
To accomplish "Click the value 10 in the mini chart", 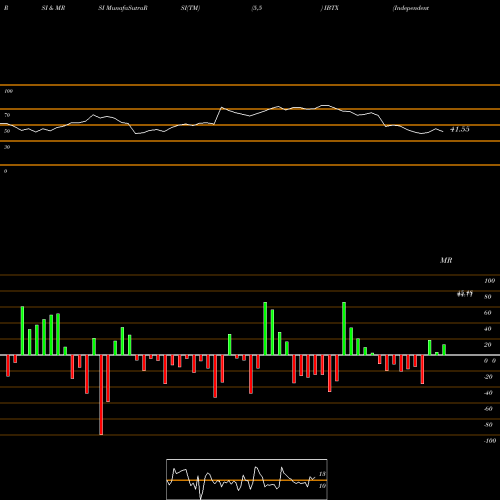I will (322, 486).
